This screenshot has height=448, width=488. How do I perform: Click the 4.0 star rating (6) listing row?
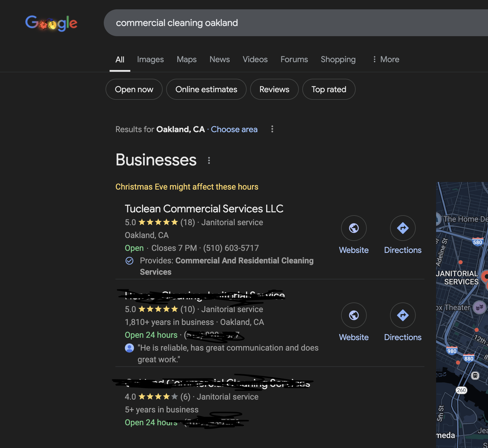(192, 397)
